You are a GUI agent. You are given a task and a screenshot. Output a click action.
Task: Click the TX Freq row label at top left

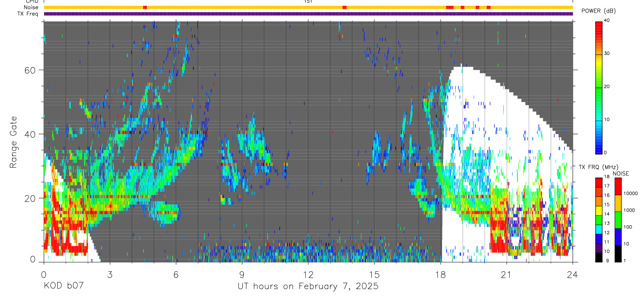pos(28,14)
